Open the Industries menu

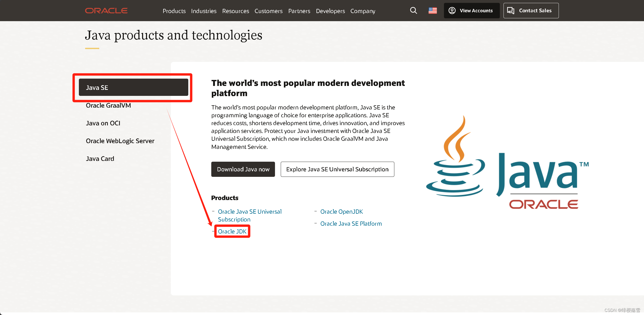click(x=204, y=11)
